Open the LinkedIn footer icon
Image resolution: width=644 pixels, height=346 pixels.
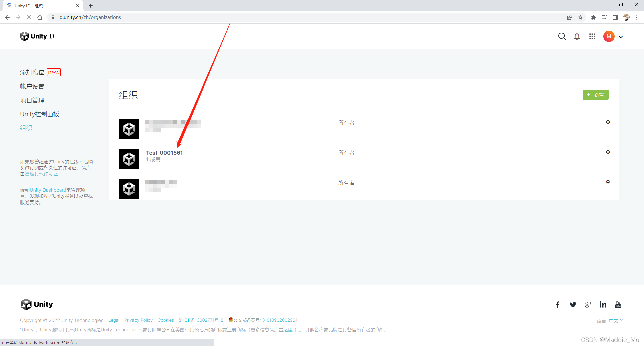point(603,305)
